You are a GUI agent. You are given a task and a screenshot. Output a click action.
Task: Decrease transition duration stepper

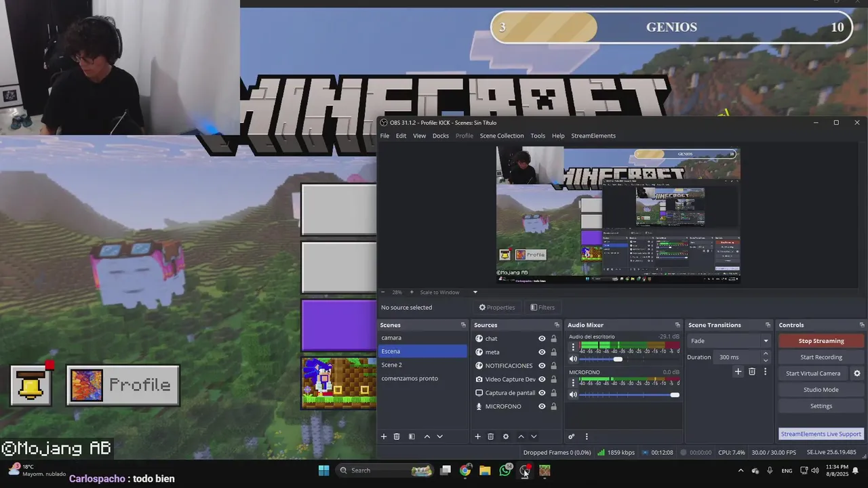click(766, 360)
